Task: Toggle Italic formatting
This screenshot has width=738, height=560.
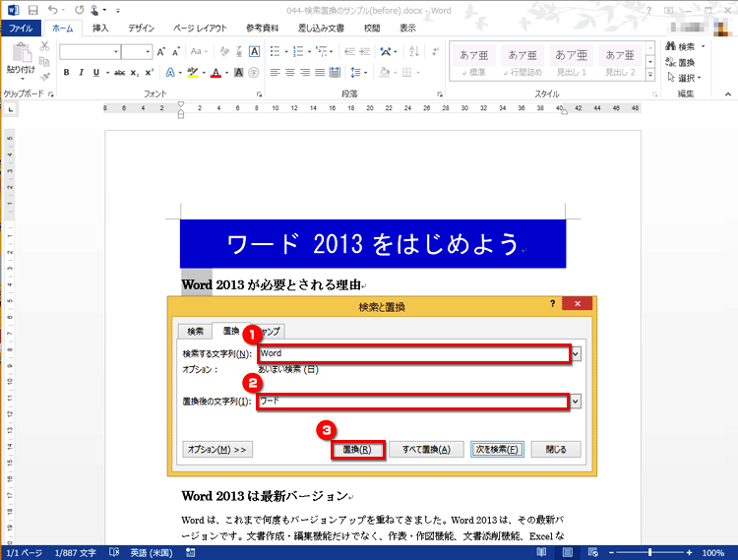Action: (81, 73)
